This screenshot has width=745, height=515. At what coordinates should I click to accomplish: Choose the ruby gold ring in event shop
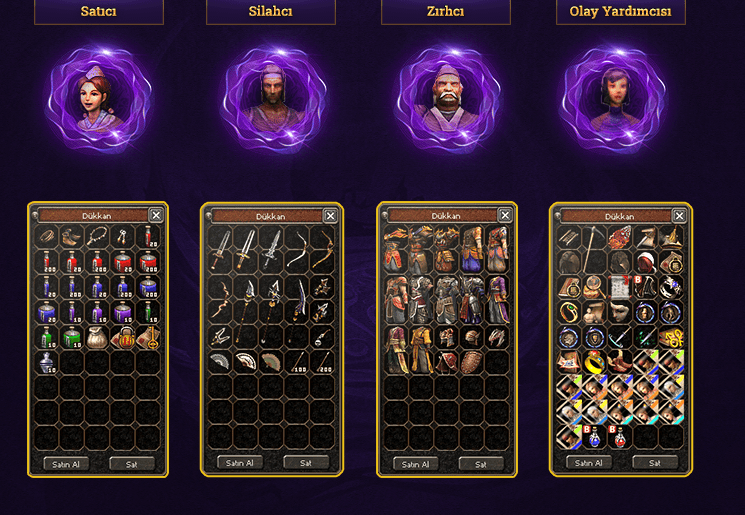[594, 362]
